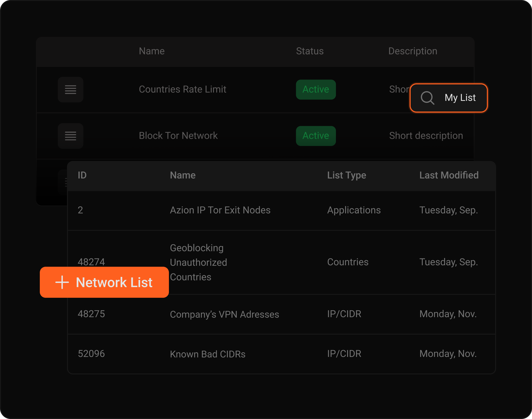This screenshot has height=419, width=532.
Task: Select the Active badge for Block Tor Network
Action: 316,136
